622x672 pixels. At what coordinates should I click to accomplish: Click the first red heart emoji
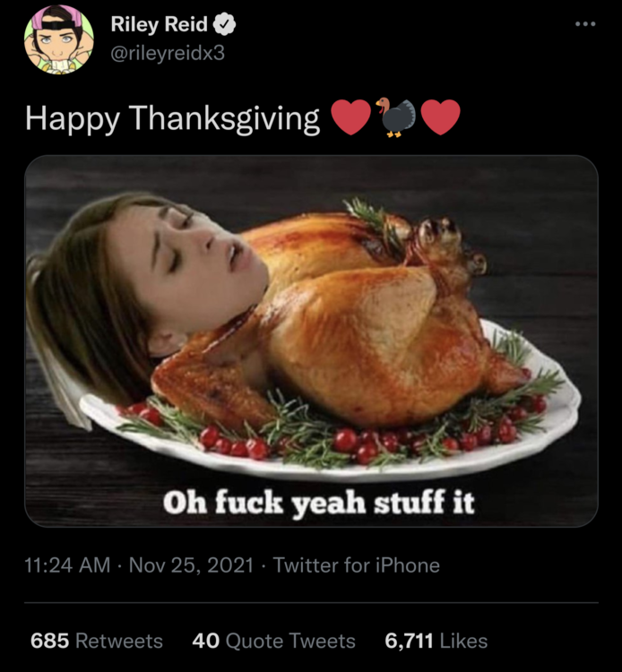(350, 117)
